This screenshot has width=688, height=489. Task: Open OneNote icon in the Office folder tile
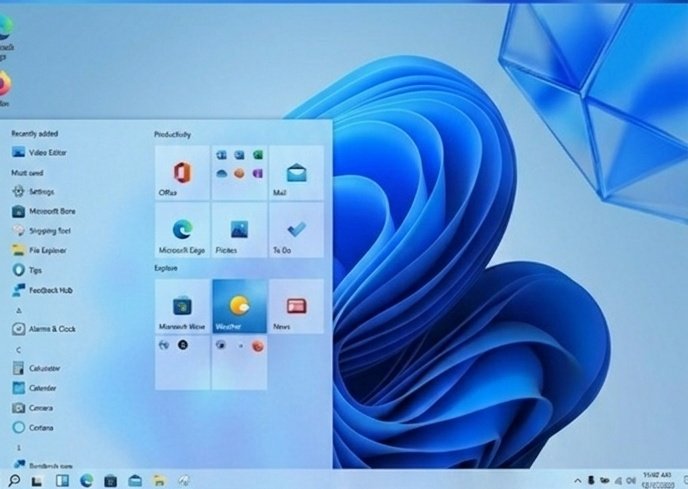pyautogui.click(x=258, y=174)
